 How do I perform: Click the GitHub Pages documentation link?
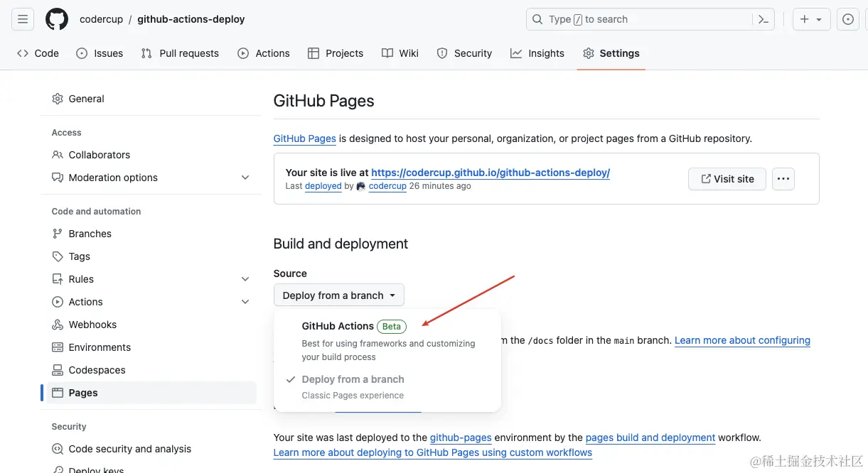[x=305, y=138]
